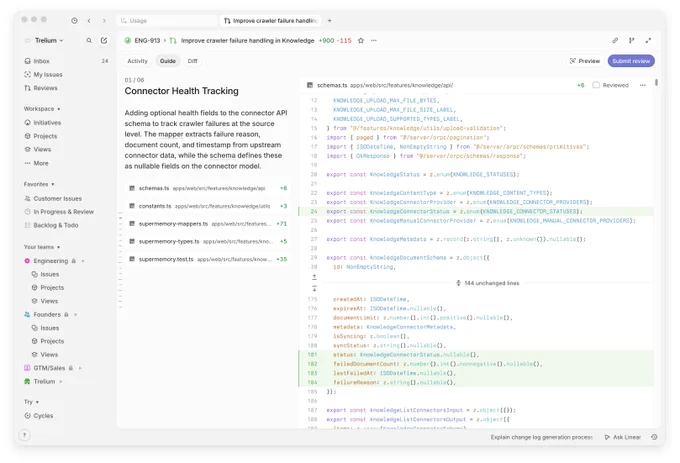This screenshot has width=680, height=463.
Task: Select constants.ts in the file list
Action: point(208,206)
